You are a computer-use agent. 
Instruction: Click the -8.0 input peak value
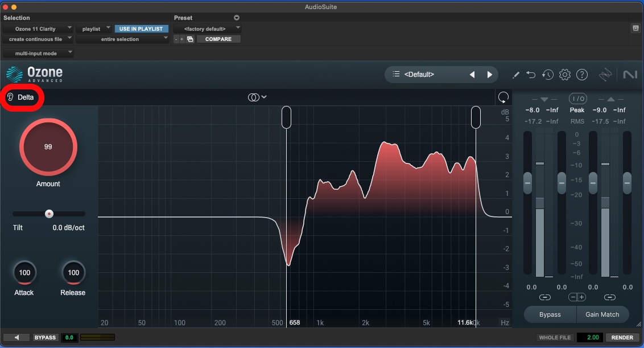pos(532,110)
